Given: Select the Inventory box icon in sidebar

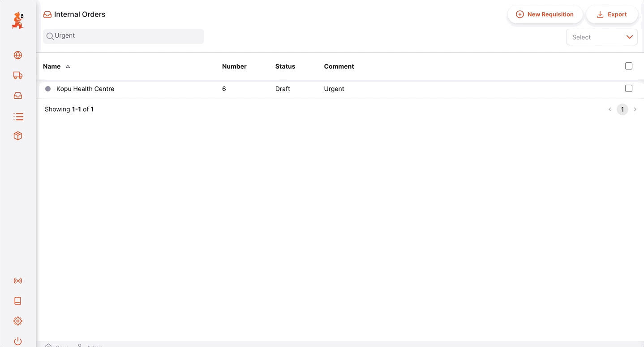Looking at the screenshot, I should 17,135.
